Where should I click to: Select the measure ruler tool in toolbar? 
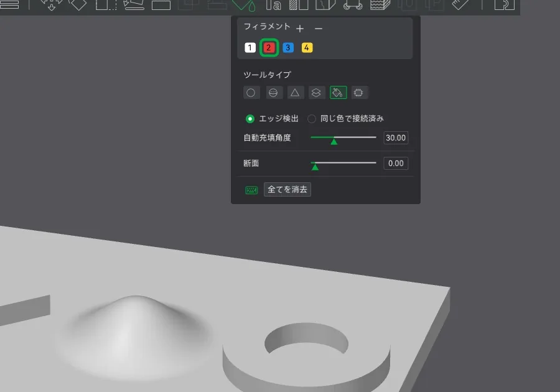click(460, 4)
